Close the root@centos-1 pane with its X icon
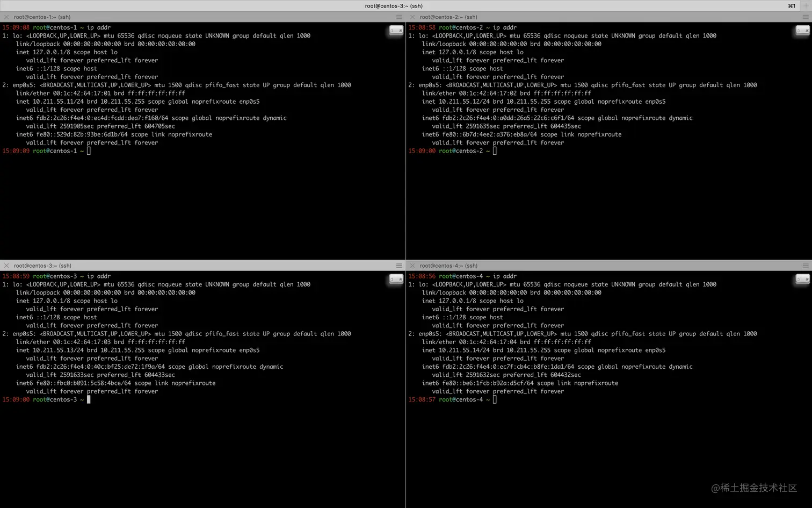Screen dimensions: 812x508 6,17
